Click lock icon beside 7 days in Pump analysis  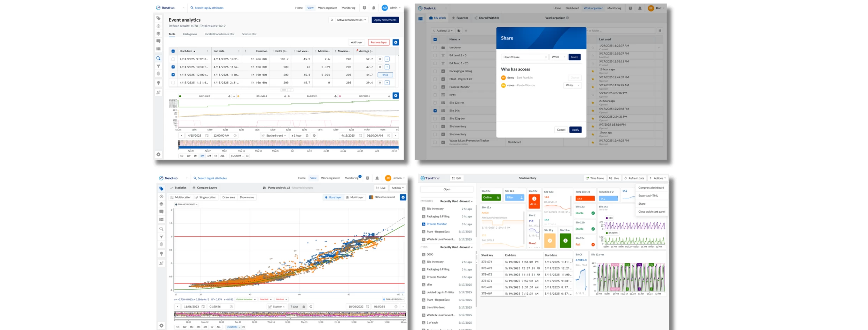click(304, 307)
